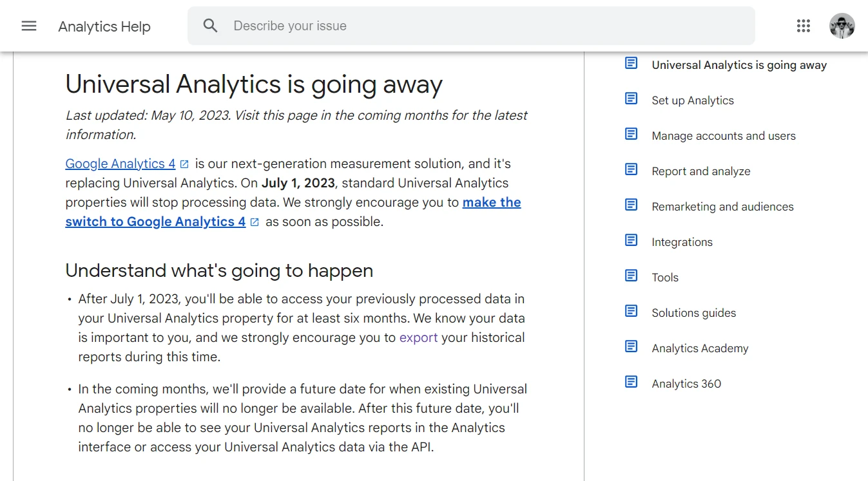This screenshot has height=481, width=868.
Task: Click the document icon beside Integrations
Action: click(x=632, y=241)
